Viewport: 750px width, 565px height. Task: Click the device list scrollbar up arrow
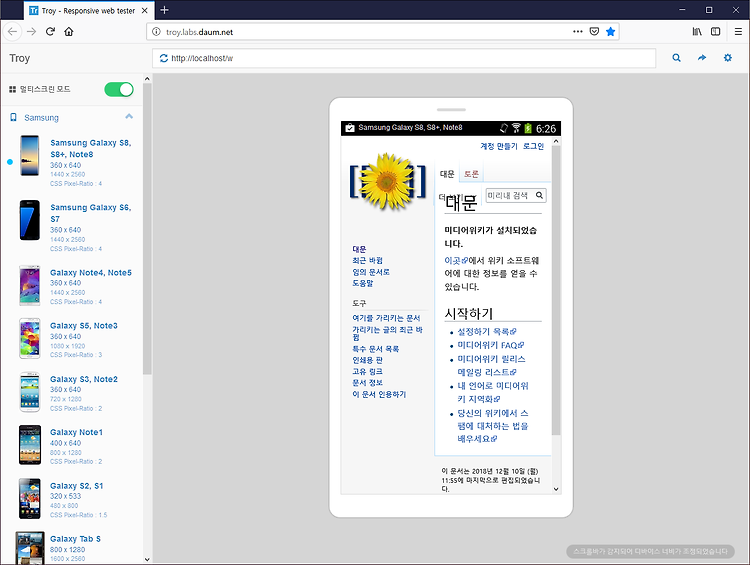147,79
